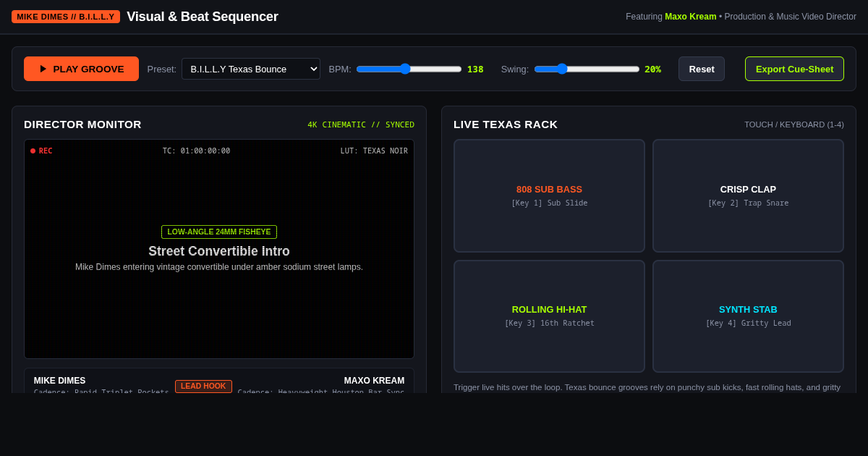Hit the Rolling Hi-Hat pad
Image resolution: width=868 pixels, height=456 pixels.
(x=549, y=316)
